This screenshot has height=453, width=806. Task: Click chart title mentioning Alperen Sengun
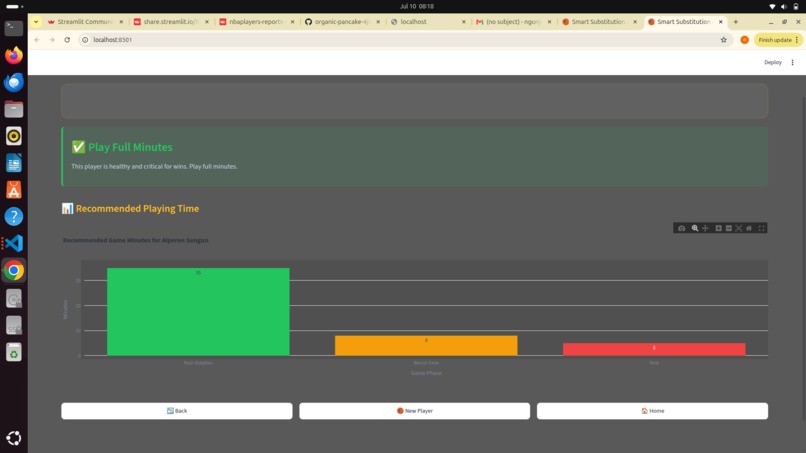tap(136, 240)
